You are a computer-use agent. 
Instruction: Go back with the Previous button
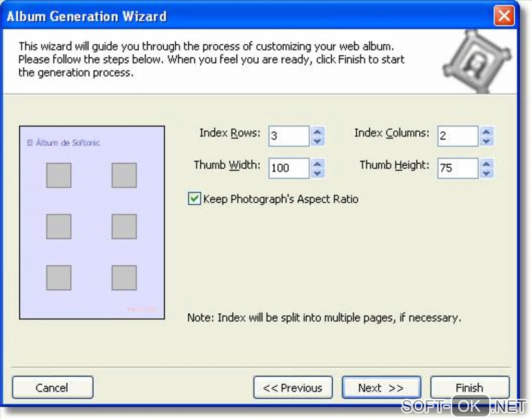pos(293,387)
